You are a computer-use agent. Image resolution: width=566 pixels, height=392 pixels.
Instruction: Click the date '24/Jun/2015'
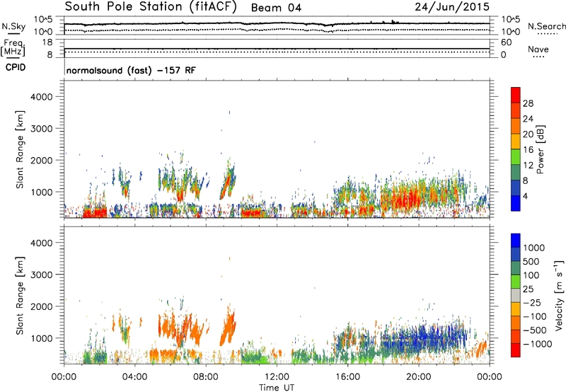click(x=452, y=6)
